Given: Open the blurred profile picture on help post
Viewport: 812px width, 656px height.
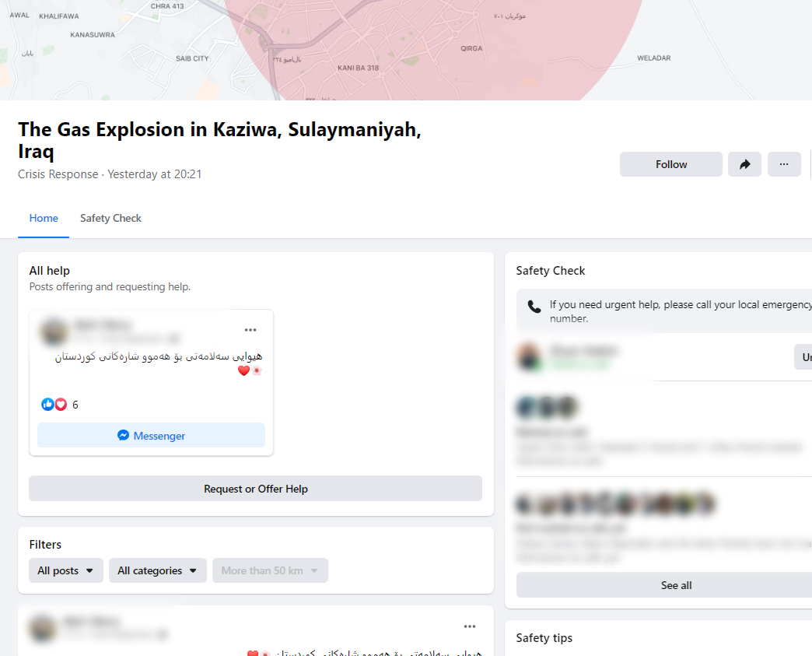Looking at the screenshot, I should (x=54, y=332).
